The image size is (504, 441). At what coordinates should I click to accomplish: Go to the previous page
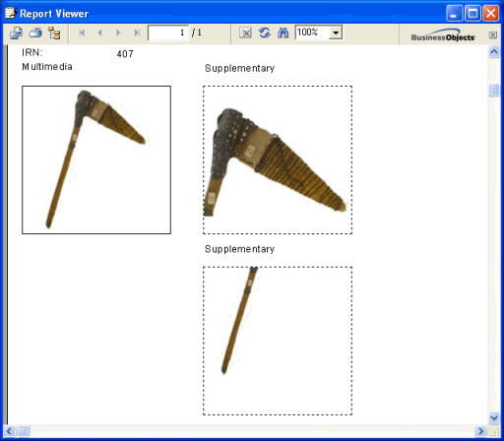coord(100,32)
